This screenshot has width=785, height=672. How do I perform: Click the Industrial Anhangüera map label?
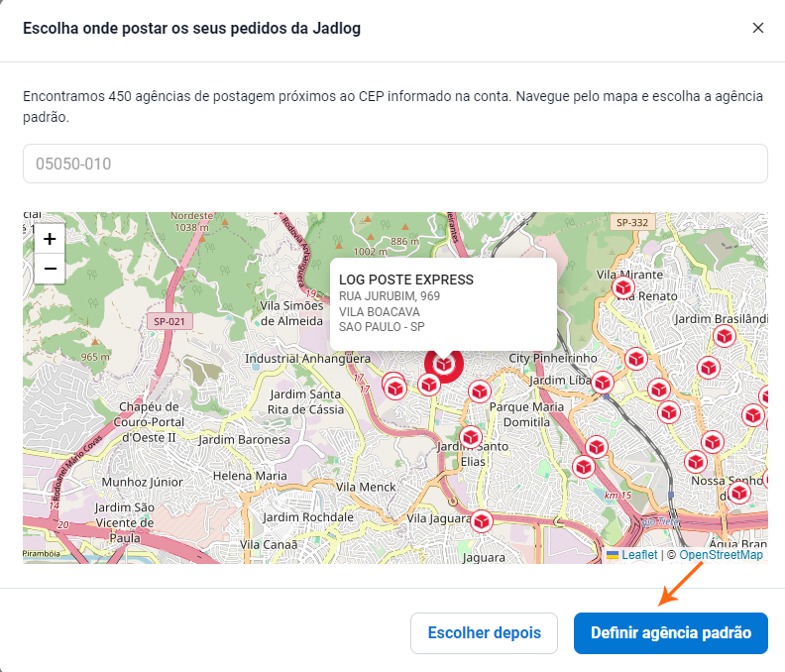pos(307,359)
